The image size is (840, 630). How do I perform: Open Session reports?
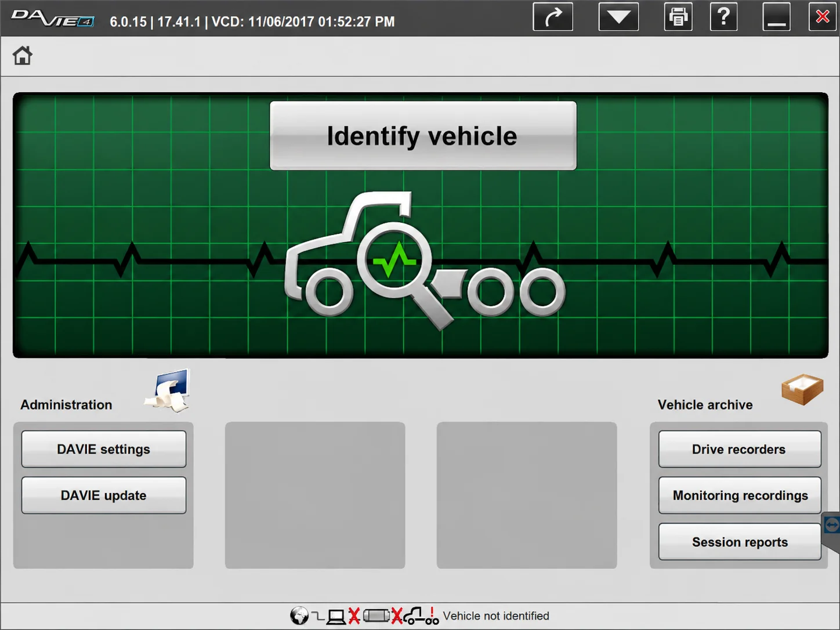pyautogui.click(x=740, y=542)
